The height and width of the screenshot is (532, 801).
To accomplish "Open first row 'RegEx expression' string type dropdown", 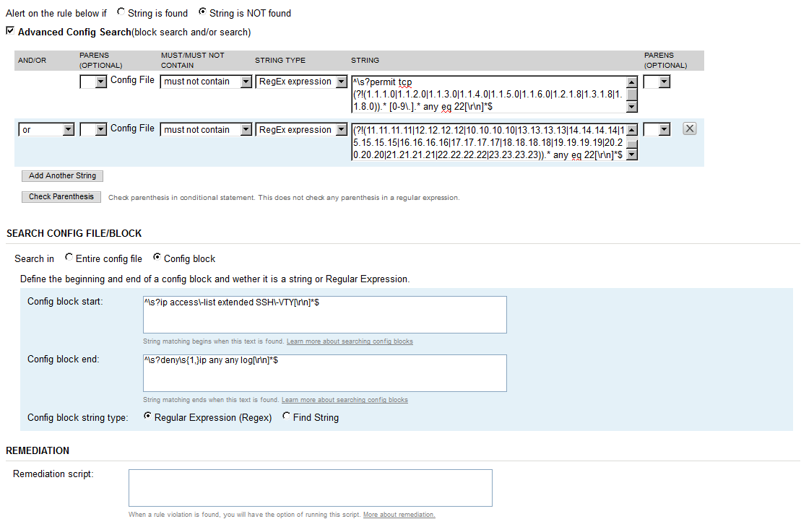I will (301, 82).
